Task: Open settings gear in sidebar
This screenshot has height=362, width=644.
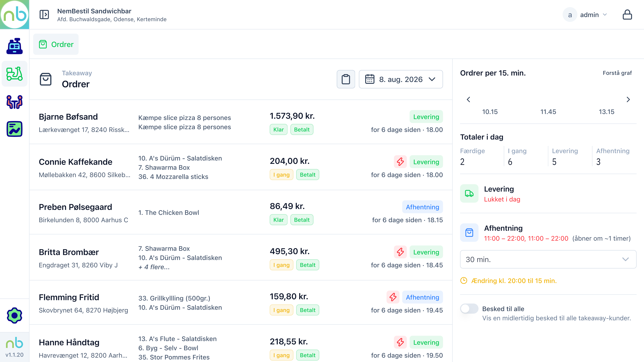Action: pyautogui.click(x=15, y=315)
